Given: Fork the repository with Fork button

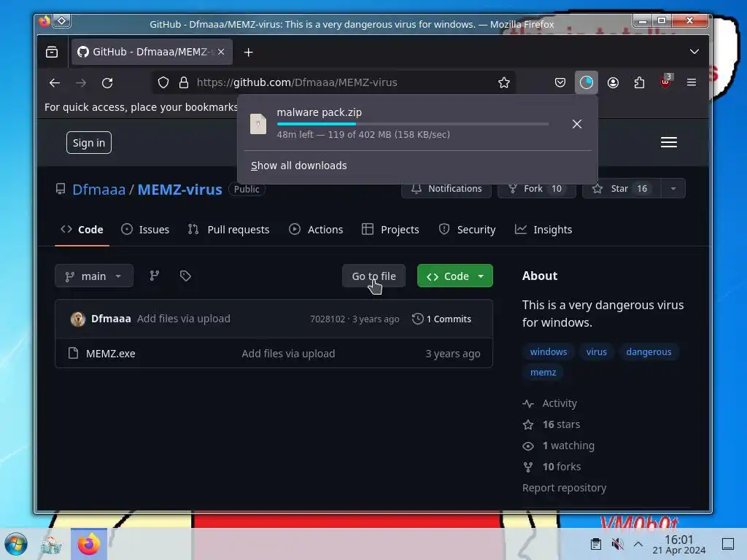Looking at the screenshot, I should click(x=536, y=189).
